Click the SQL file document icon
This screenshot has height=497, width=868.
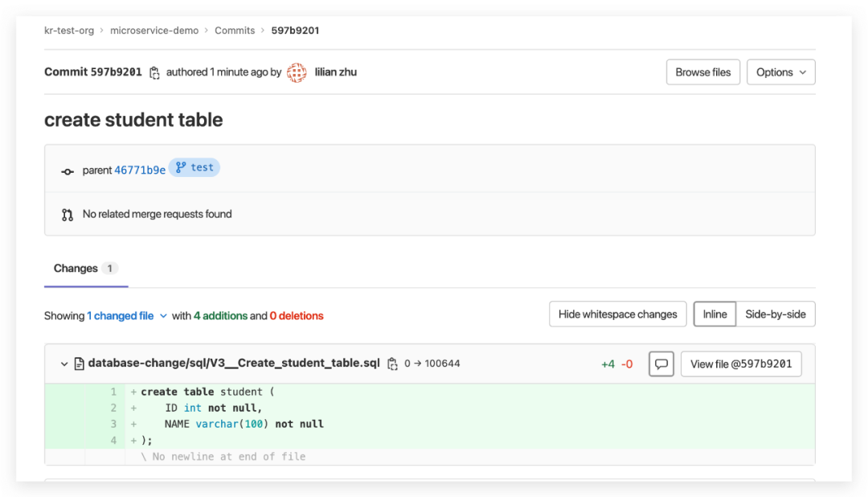click(79, 364)
